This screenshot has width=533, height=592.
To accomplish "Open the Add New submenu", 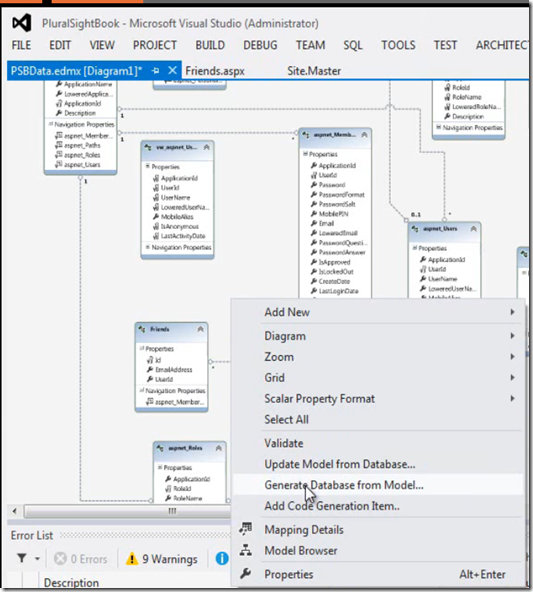I will (378, 312).
